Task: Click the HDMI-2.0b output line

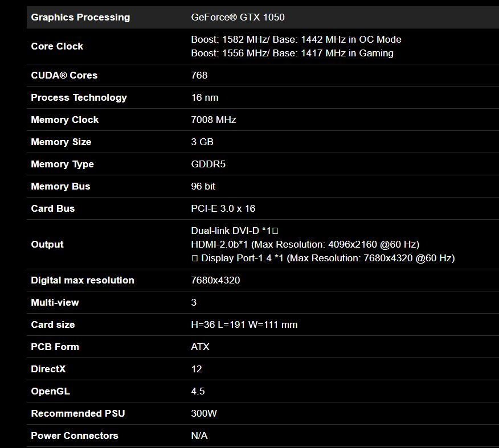Action: pos(305,244)
